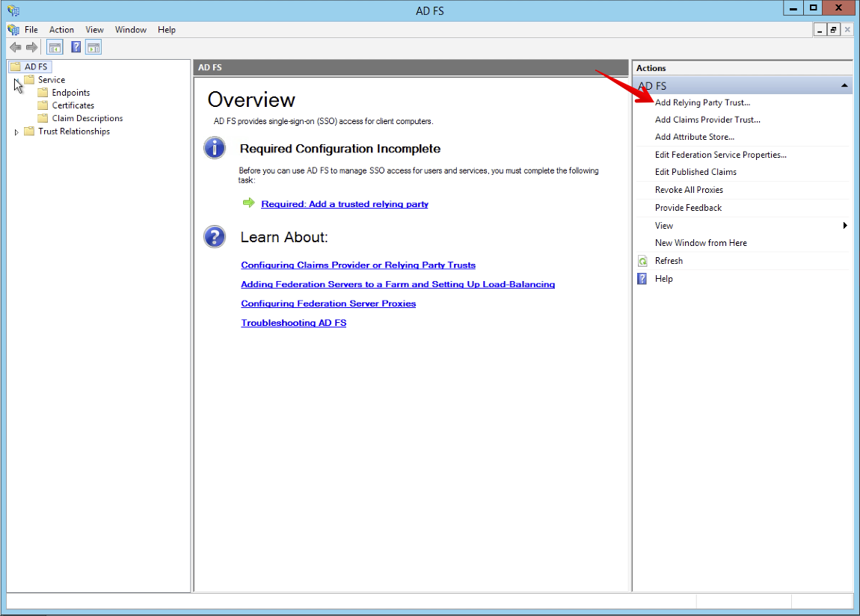Select the Endpoints folder icon
The width and height of the screenshot is (860, 616).
43,93
